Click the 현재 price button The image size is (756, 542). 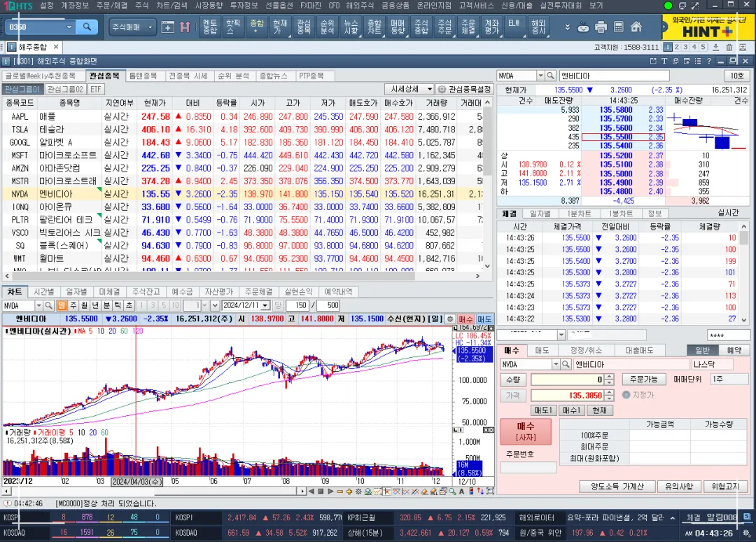click(x=599, y=410)
